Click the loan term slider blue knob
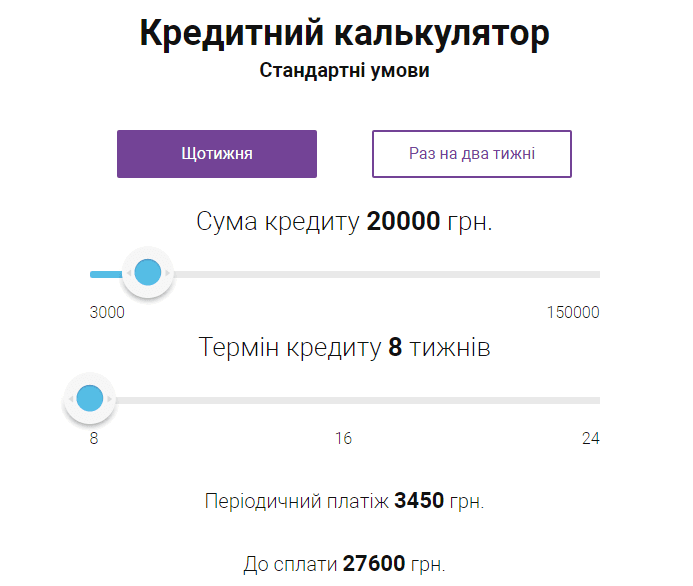 click(x=90, y=399)
